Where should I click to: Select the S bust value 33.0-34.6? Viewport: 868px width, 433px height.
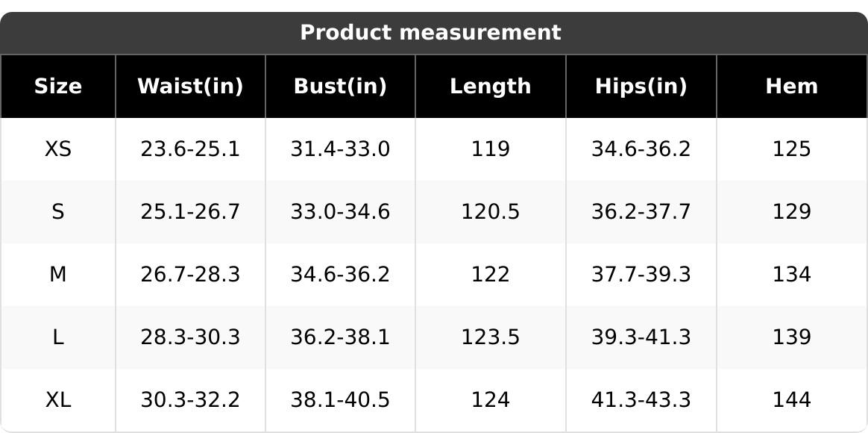(340, 212)
